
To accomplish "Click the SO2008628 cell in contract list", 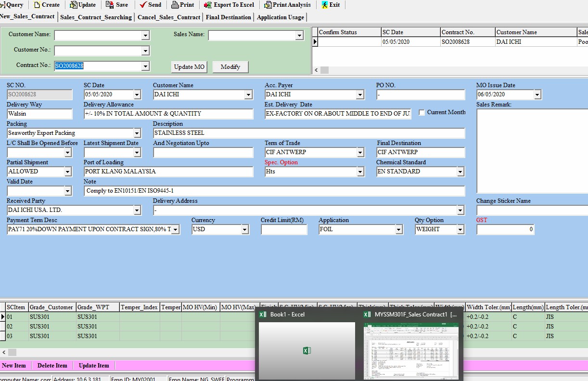I will point(468,42).
